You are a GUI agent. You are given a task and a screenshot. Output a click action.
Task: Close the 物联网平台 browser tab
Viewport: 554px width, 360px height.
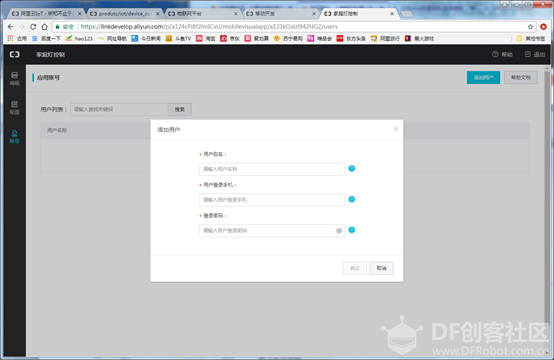(x=236, y=13)
